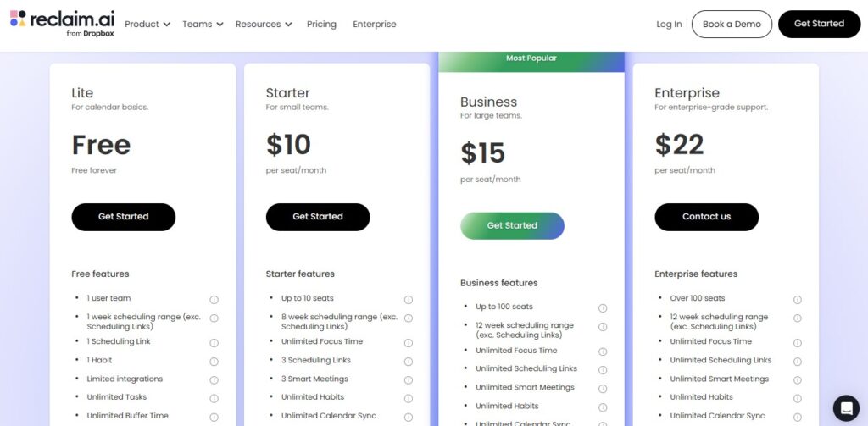Click info icon next to "Up to 10 seats"
The height and width of the screenshot is (426, 868).
pyautogui.click(x=409, y=299)
